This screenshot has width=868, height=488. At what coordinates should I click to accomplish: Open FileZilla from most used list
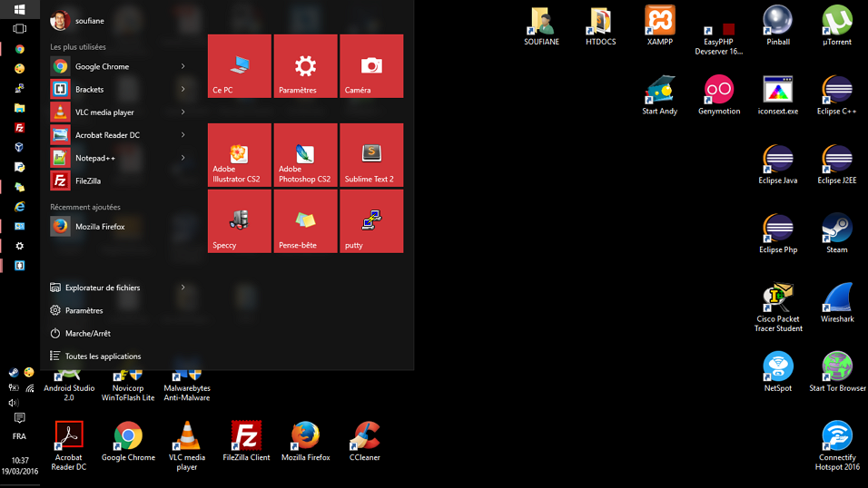119,181
